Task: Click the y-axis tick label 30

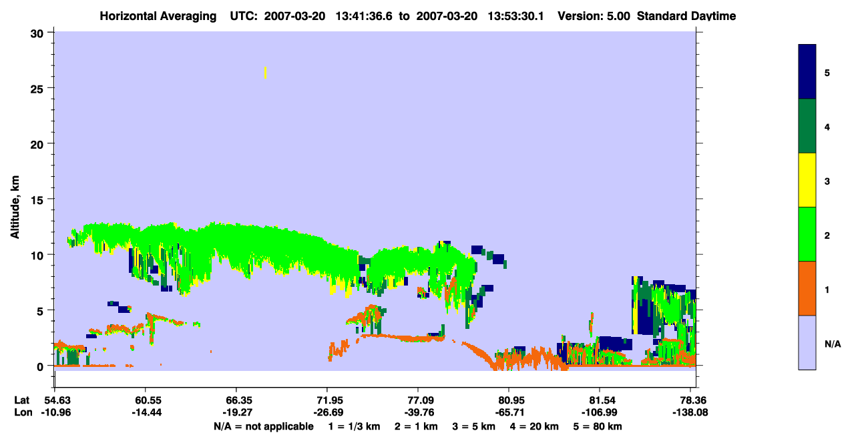Action: [39, 33]
